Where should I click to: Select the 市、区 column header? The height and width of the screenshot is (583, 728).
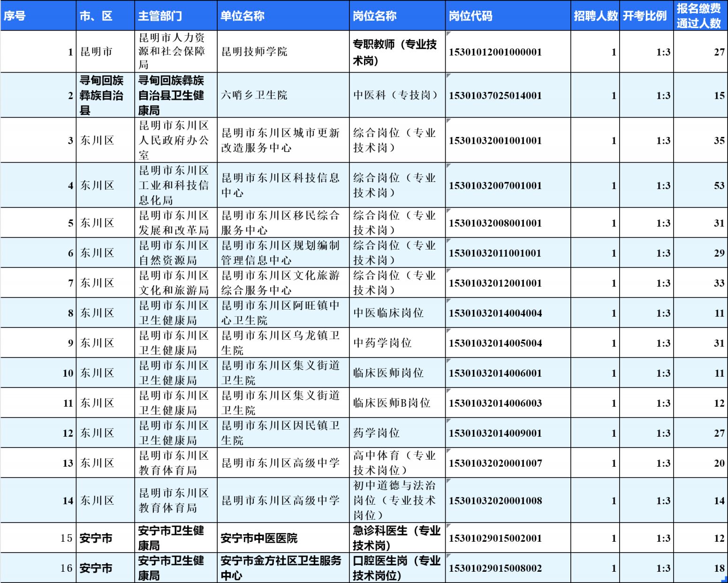106,15
